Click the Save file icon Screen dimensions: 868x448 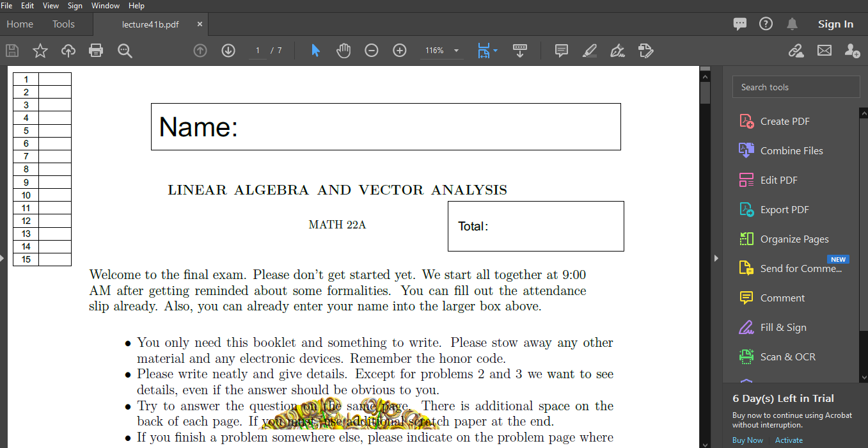(12, 51)
